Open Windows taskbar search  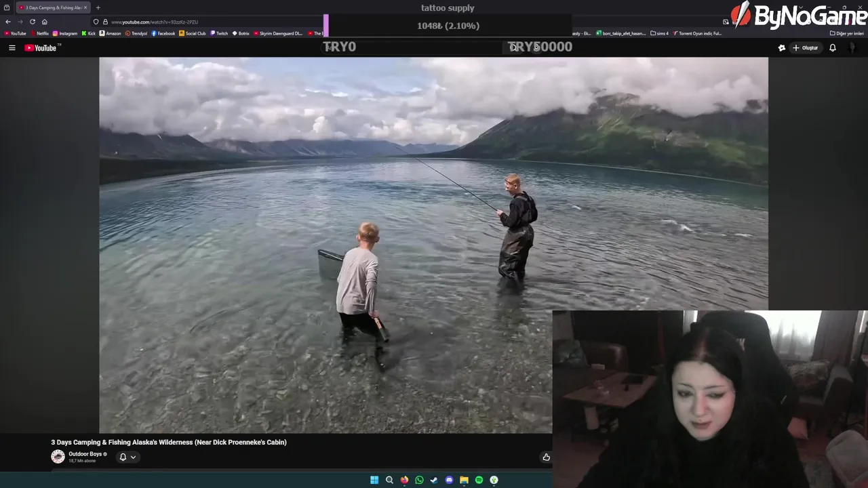click(x=389, y=480)
